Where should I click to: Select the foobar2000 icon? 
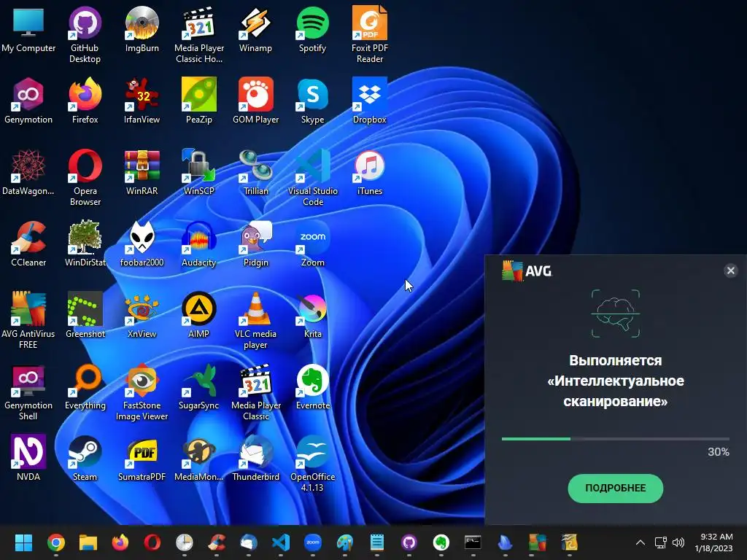coord(142,244)
